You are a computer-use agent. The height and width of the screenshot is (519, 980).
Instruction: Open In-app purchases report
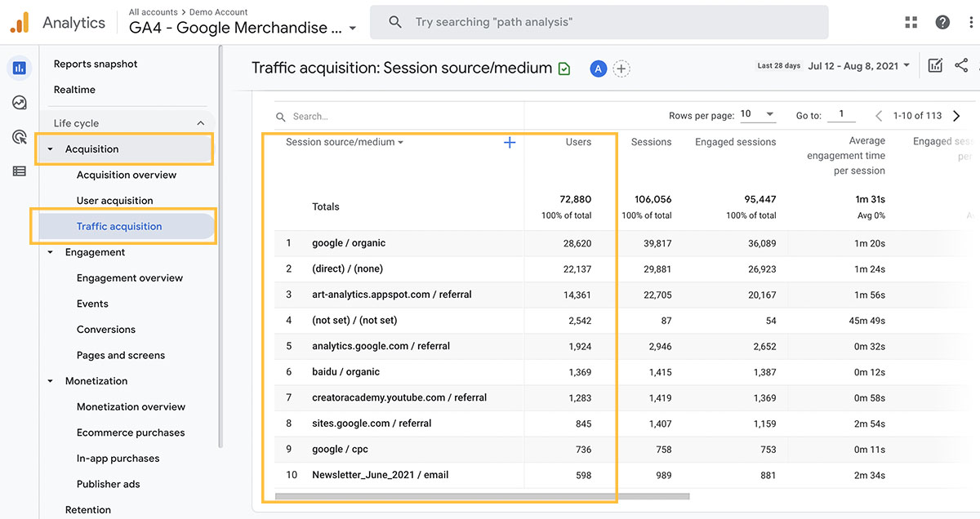point(118,459)
